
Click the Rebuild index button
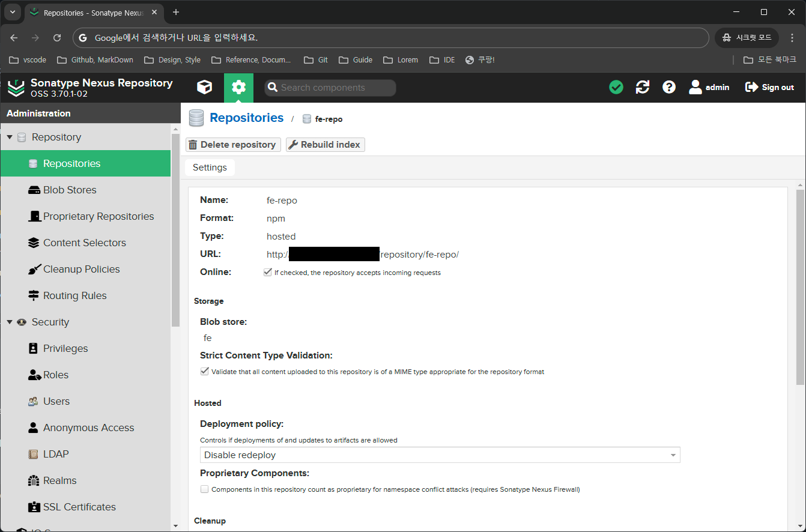[x=325, y=145]
